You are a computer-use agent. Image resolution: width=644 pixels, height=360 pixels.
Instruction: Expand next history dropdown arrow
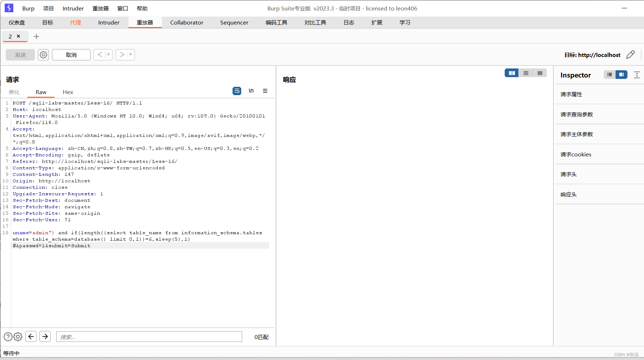131,55
